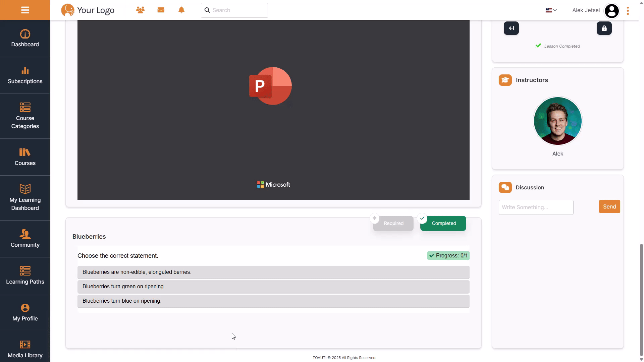
Task: Click the Instructors graduation cap icon
Action: click(505, 80)
